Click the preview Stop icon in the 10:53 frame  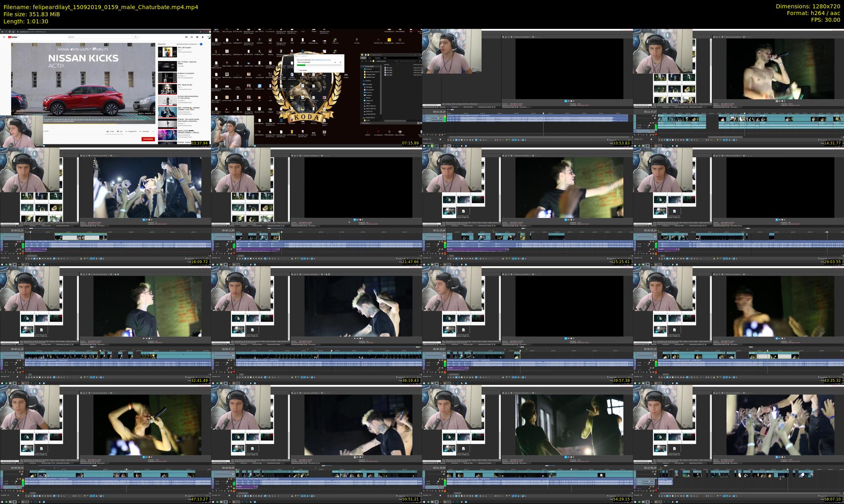click(x=571, y=101)
